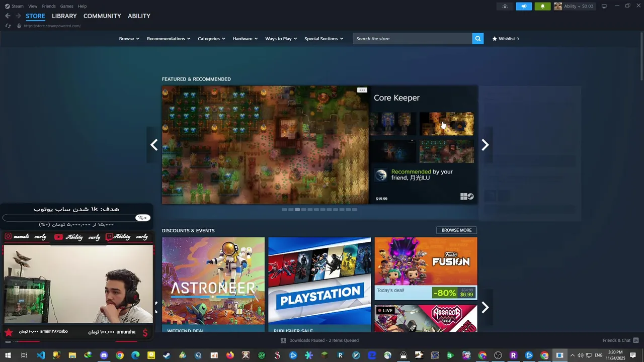This screenshot has height=362, width=644.
Task: Go forward with the right arrow
Action: [18, 16]
